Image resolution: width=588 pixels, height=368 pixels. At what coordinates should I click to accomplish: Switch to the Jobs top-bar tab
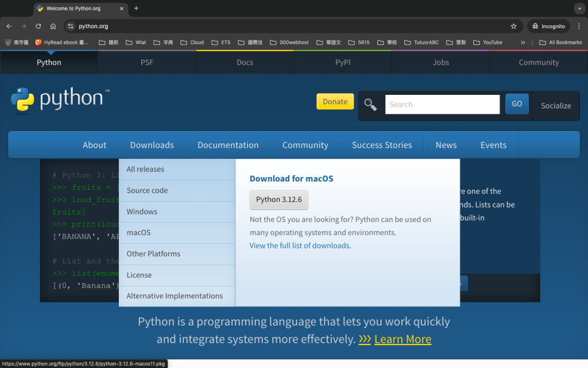[441, 62]
